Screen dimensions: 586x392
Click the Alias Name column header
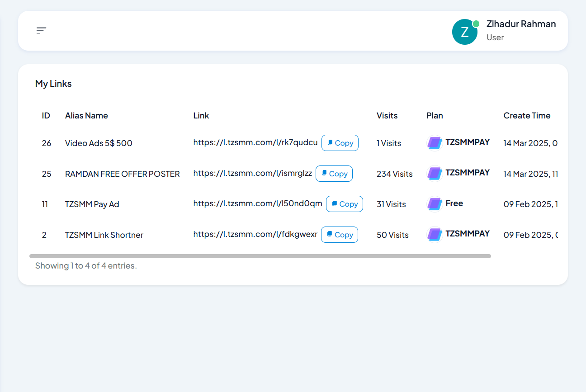(x=86, y=115)
